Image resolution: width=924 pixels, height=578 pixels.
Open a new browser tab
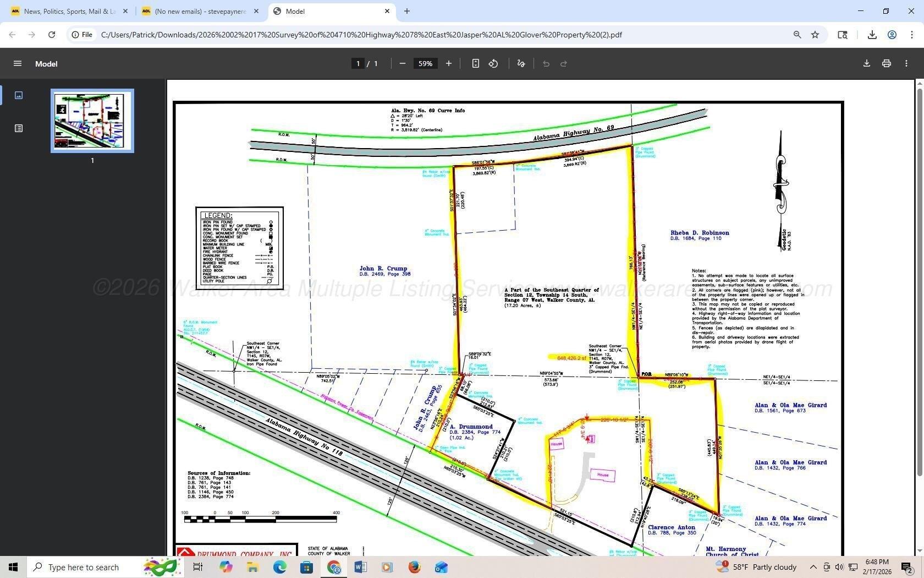407,11
